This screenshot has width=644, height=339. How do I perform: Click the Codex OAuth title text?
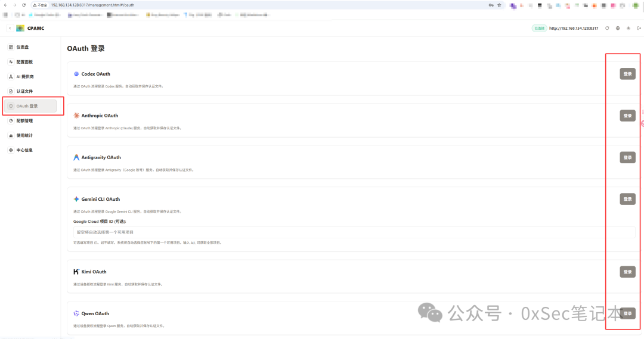[95, 74]
